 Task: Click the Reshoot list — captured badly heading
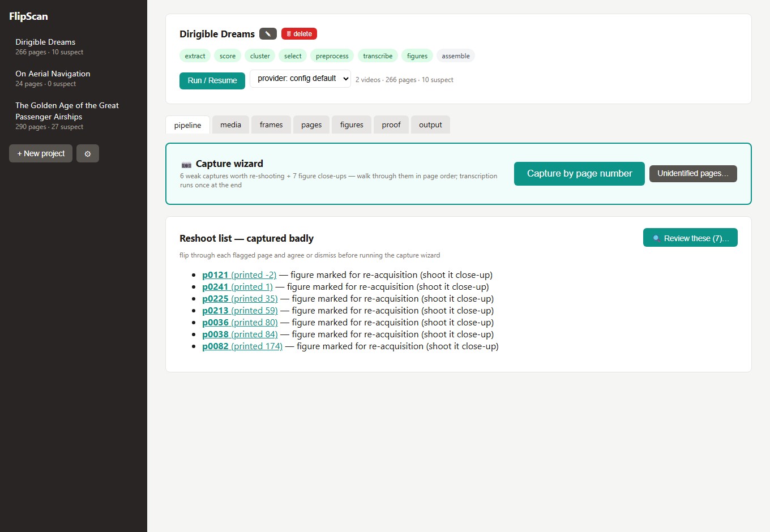coord(246,238)
